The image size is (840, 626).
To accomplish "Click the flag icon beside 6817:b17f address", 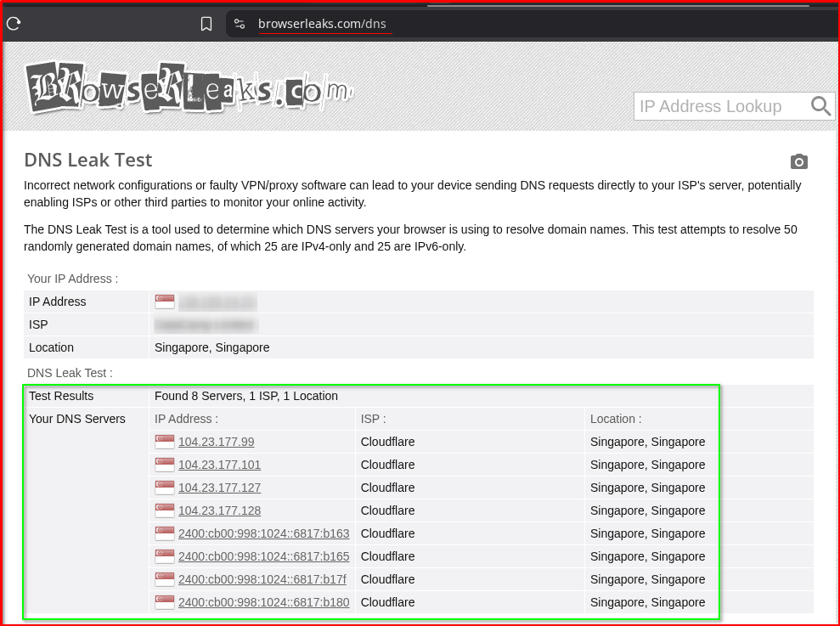I will [165, 580].
